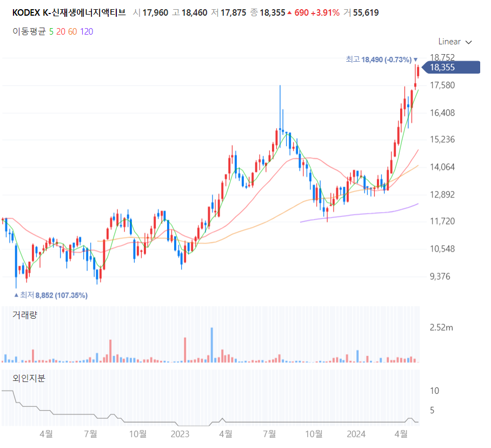This screenshot has height=448, width=491.
Task: Click the 최저 8,852 low marker triangle
Action: pos(16,295)
